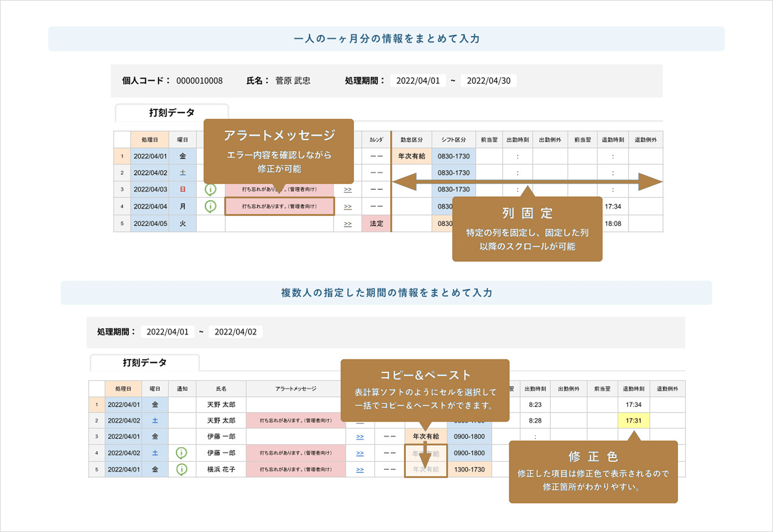Click the end date field 2022/04/02
This screenshot has height=532, width=773.
(x=236, y=332)
